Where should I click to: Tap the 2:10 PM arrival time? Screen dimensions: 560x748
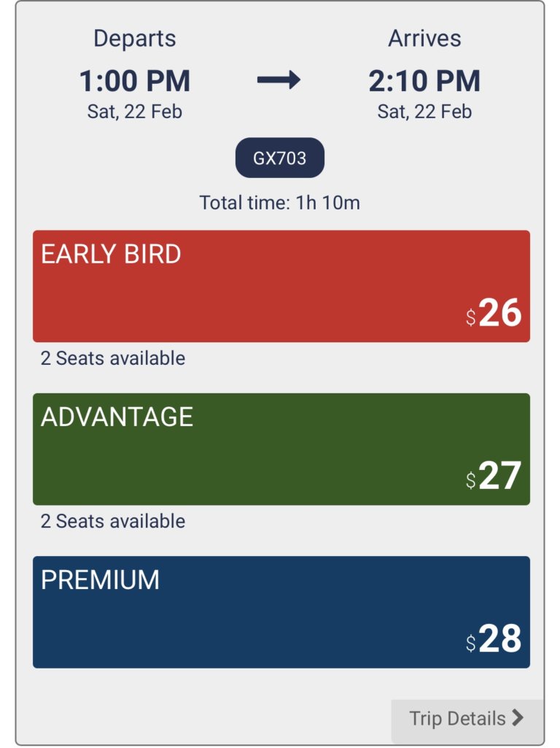pyautogui.click(x=424, y=81)
